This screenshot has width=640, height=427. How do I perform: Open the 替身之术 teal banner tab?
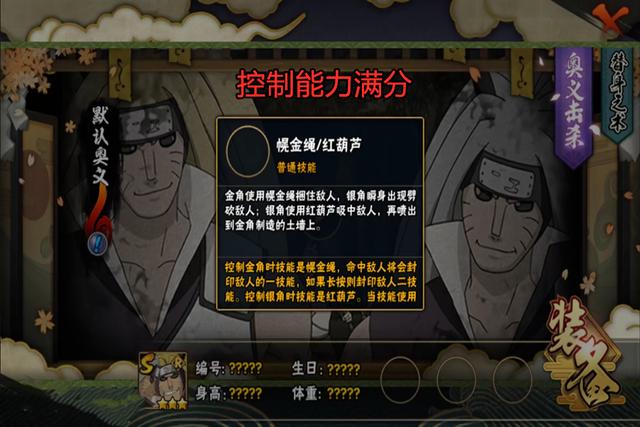618,95
